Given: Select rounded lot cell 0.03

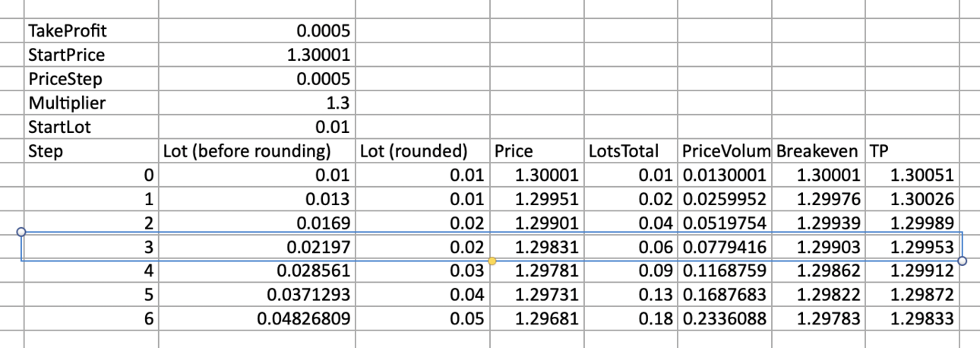Looking at the screenshot, I should [x=422, y=270].
